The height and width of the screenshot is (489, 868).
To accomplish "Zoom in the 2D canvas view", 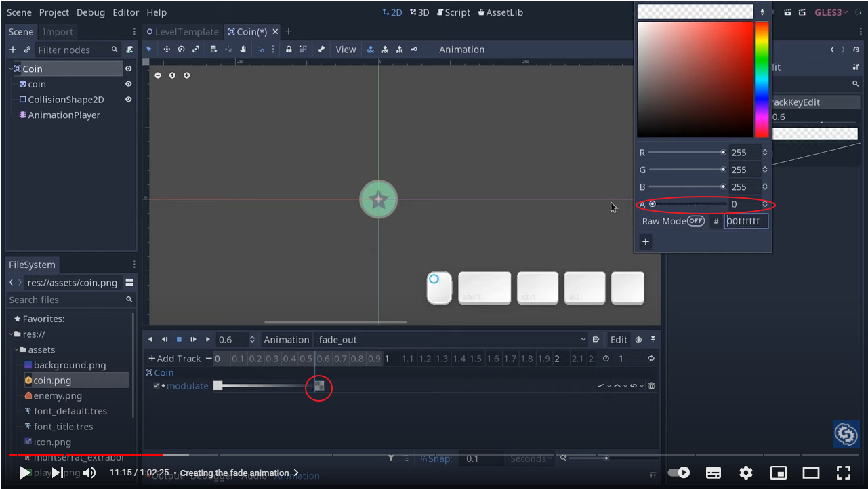I will 187,75.
